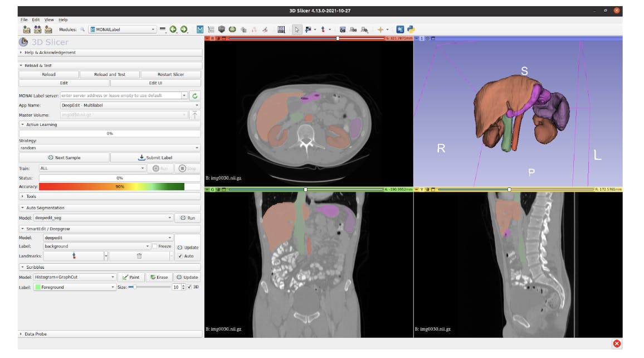Expand the Help & Acknowledgement section
Viewport: 644px width, 358px height.
tap(110, 52)
